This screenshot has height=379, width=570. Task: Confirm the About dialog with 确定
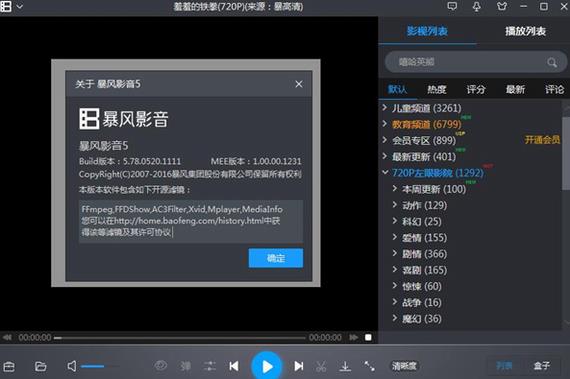point(276,258)
